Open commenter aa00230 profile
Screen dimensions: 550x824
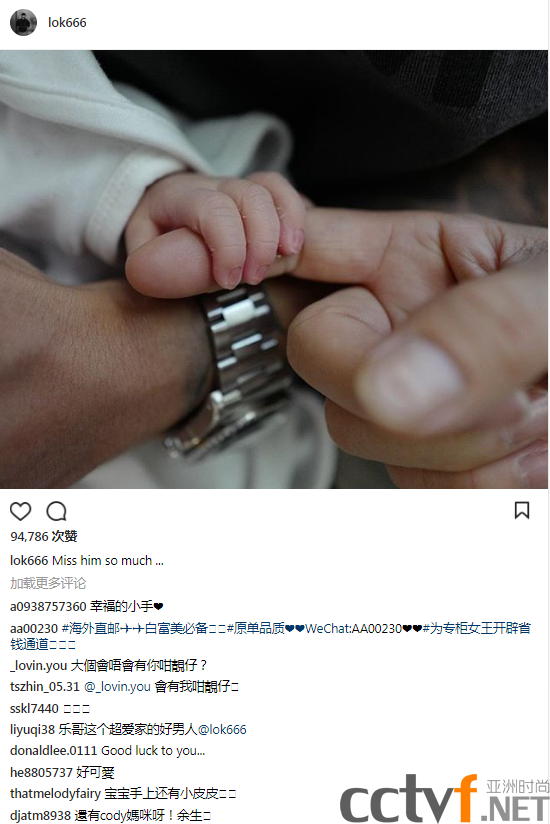point(34,629)
